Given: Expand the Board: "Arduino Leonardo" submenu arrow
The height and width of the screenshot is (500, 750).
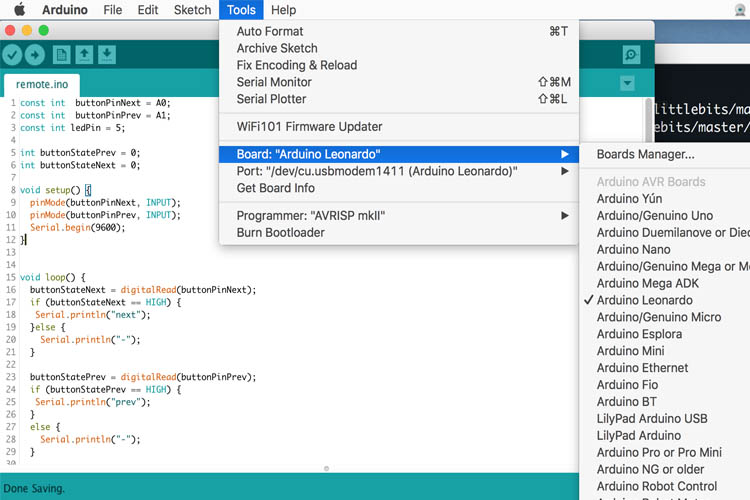Looking at the screenshot, I should 565,154.
